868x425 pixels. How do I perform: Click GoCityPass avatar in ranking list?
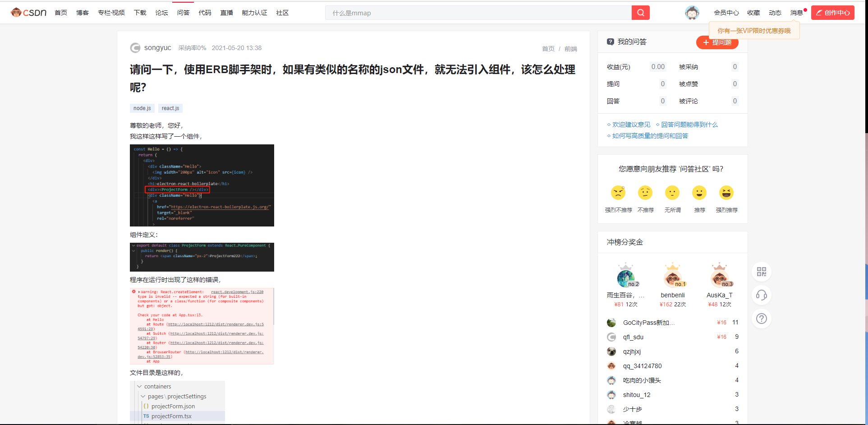(611, 323)
